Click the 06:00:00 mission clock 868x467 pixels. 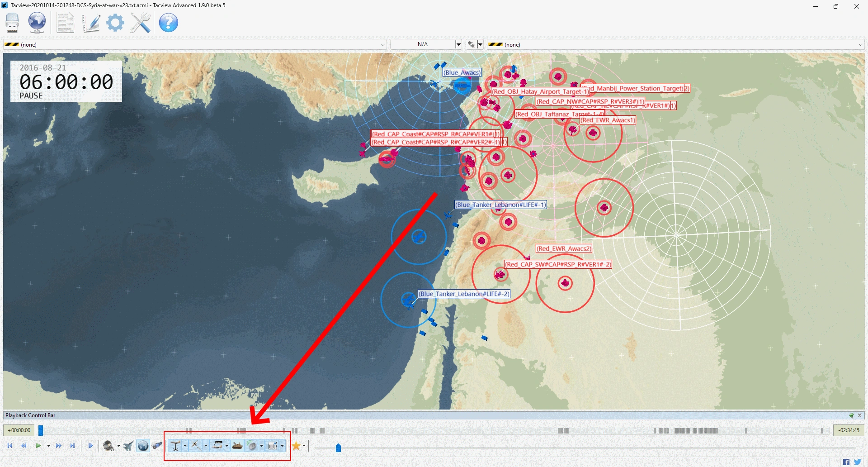tap(66, 82)
